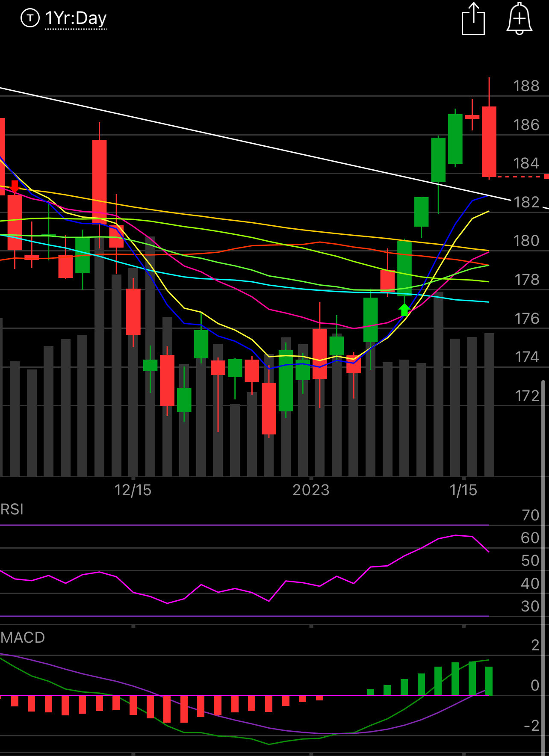Screen dimensions: 549x756
Task: Tap the 12/15 date label
Action: pos(133,490)
